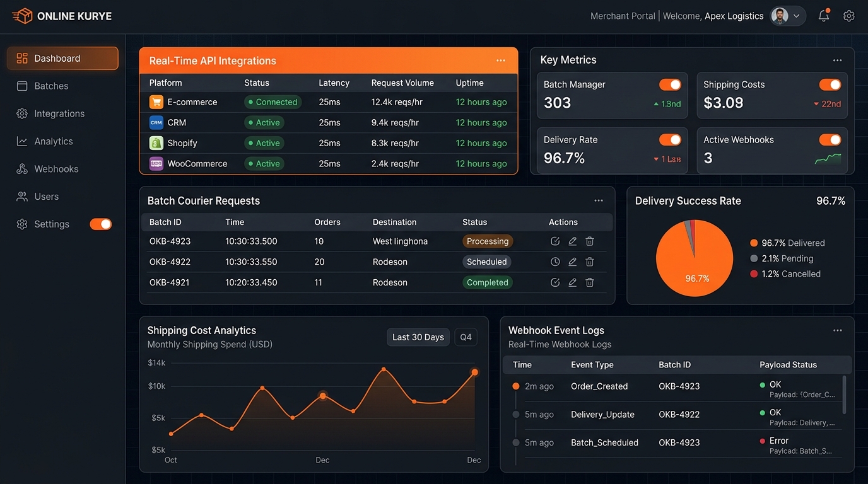Open the notifications bell
This screenshot has width=868, height=484.
pyautogui.click(x=824, y=16)
